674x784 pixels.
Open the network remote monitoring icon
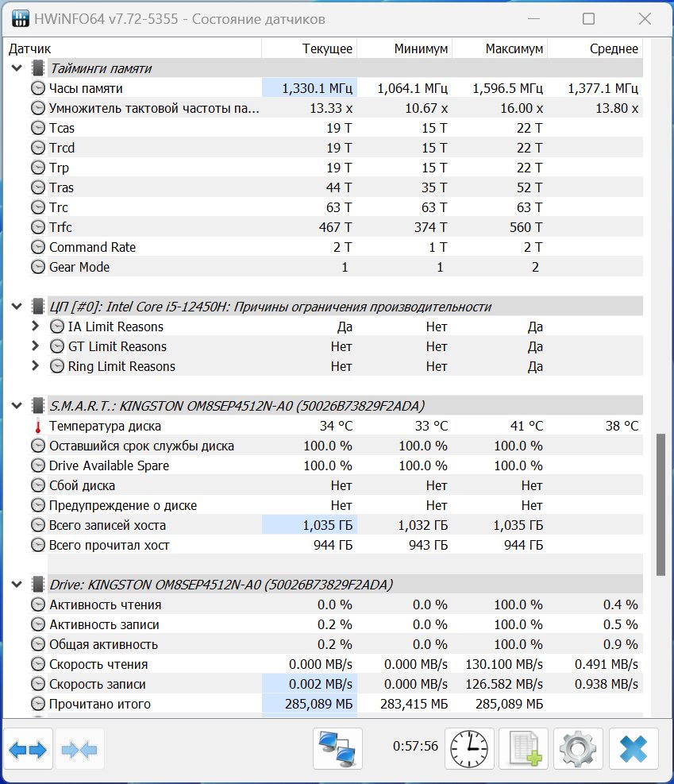tap(337, 748)
